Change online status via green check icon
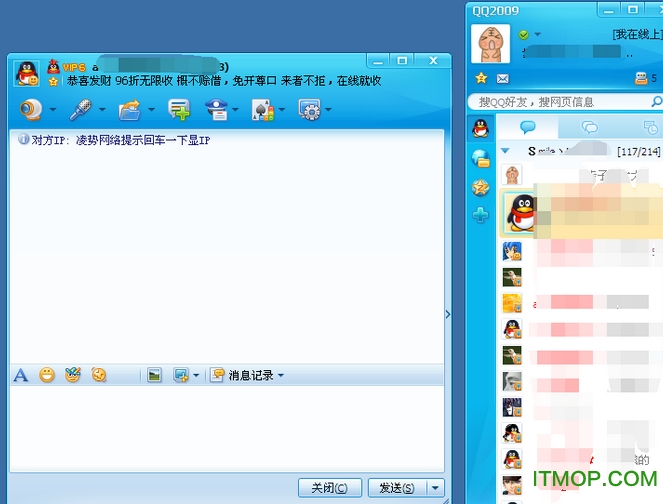 [523, 35]
